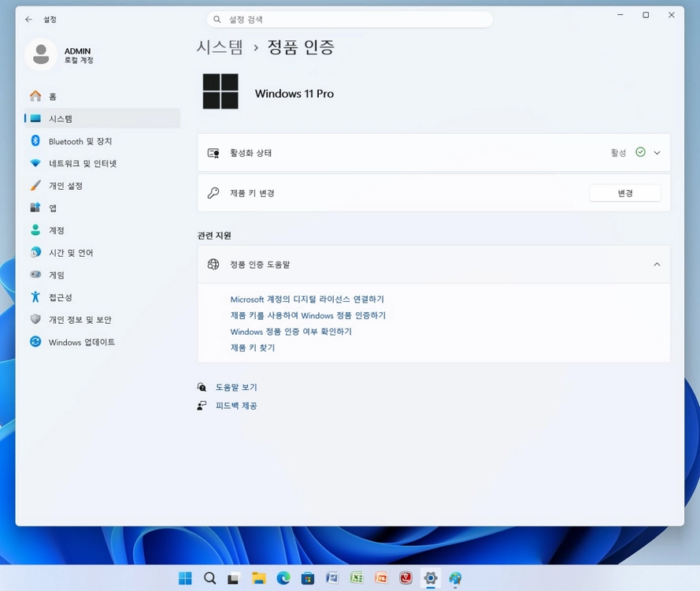This screenshot has width=700, height=591.
Task: Click the product key icon
Action: [x=213, y=193]
